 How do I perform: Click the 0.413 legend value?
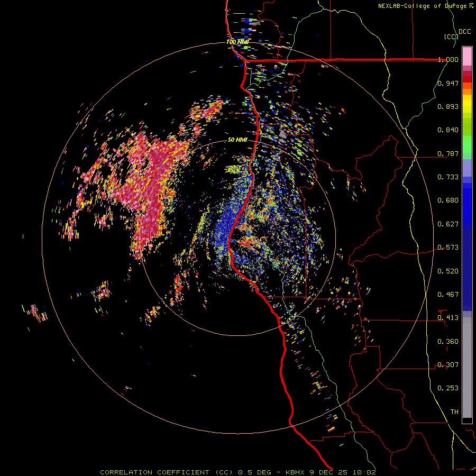[448, 318]
